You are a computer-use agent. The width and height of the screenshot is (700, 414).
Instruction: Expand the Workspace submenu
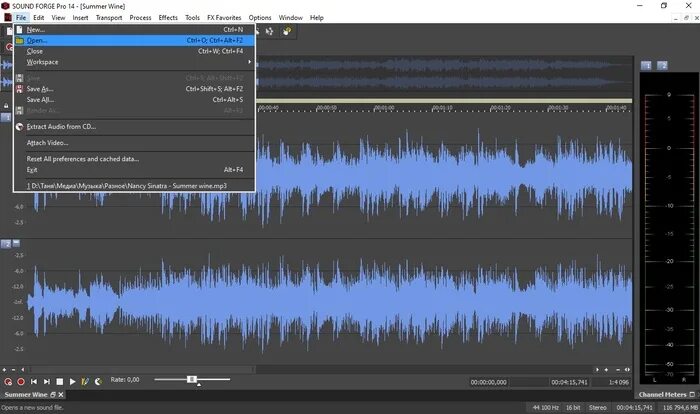134,62
